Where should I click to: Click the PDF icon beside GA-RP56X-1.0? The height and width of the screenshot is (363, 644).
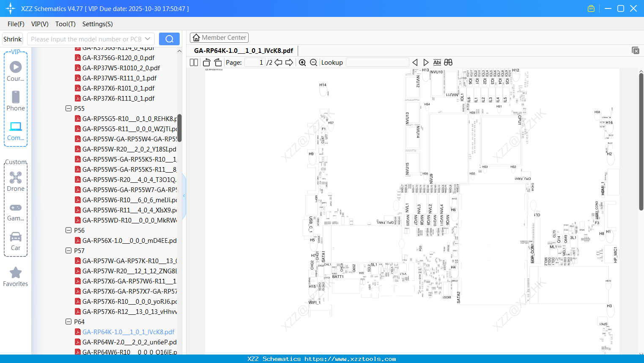pos(78,240)
